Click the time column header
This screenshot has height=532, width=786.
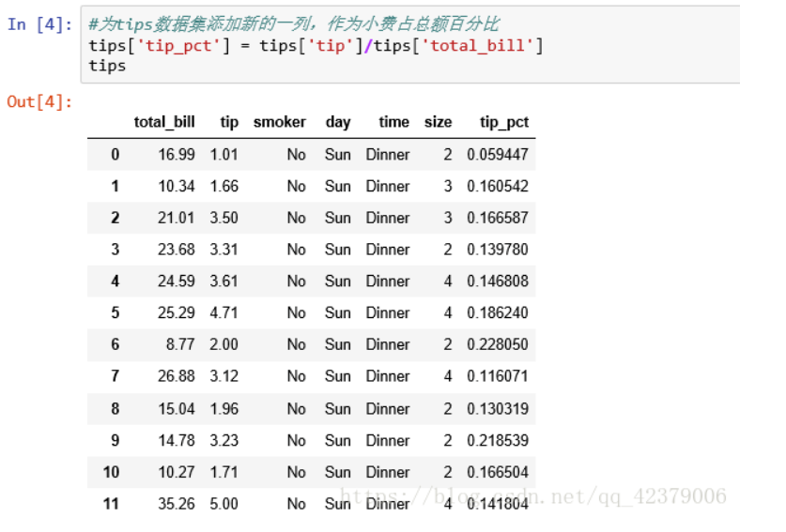[393, 122]
